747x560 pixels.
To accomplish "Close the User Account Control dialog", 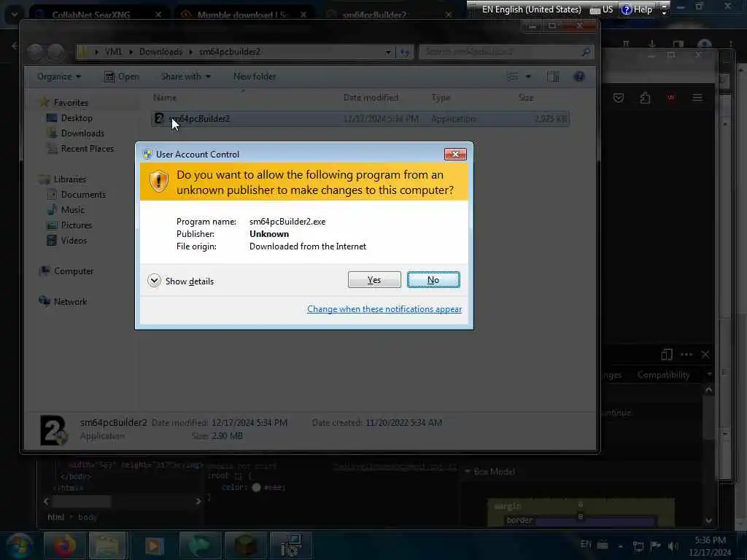I will pyautogui.click(x=455, y=154).
